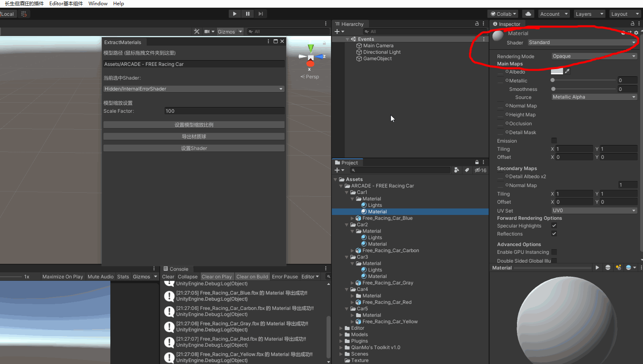Toggle the Specular Highlights checkbox

(554, 225)
